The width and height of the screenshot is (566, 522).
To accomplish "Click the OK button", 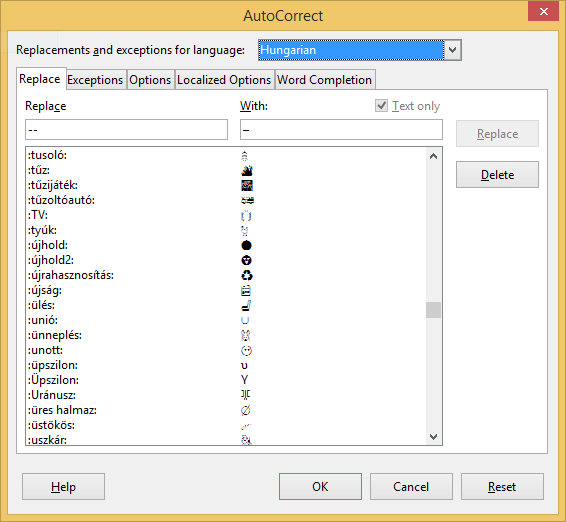I will [320, 487].
